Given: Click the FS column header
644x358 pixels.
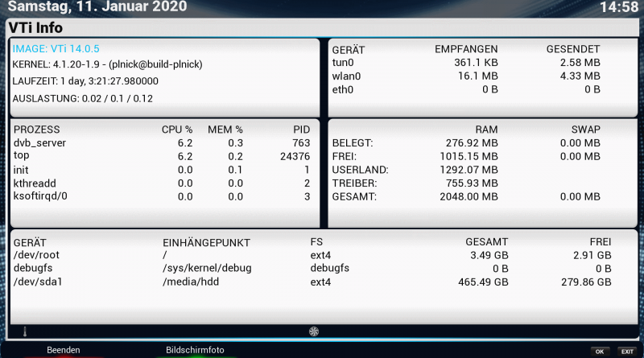Looking at the screenshot, I should tap(316, 242).
